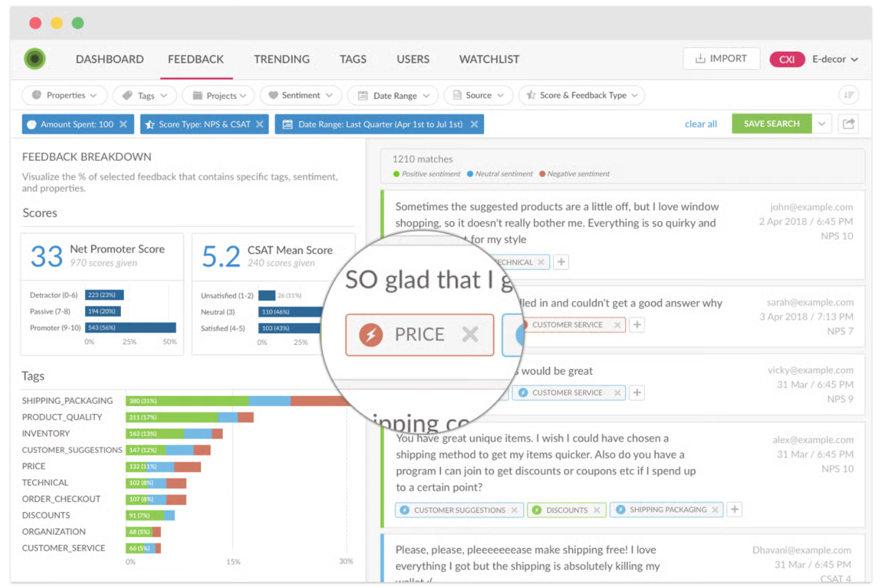Click the green Positive sentiment dot
Screen dimensions: 882x588
395,173
